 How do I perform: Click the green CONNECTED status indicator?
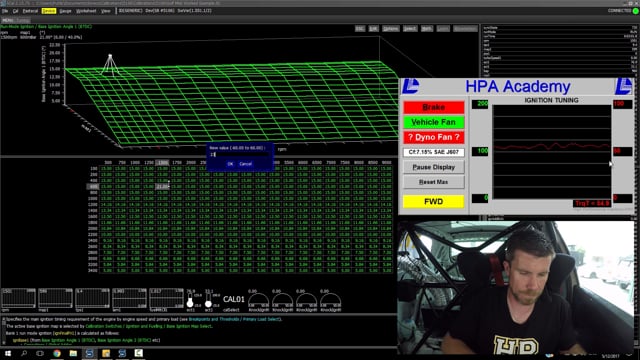tap(636, 11)
